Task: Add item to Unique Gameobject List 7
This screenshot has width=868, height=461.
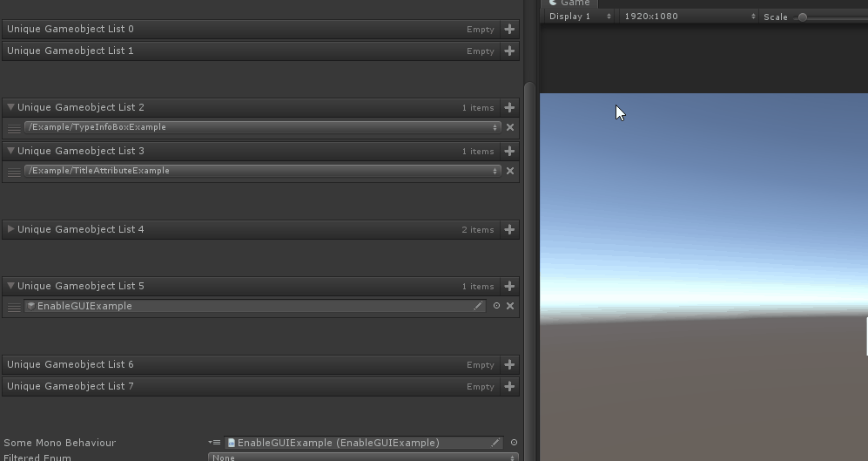Action: click(x=509, y=386)
